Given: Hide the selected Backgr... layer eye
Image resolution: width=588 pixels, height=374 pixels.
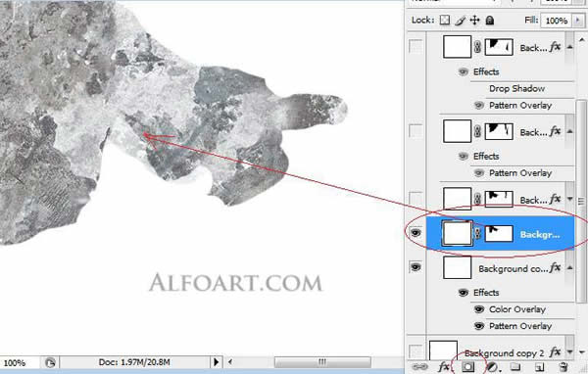Looking at the screenshot, I should (x=416, y=233).
